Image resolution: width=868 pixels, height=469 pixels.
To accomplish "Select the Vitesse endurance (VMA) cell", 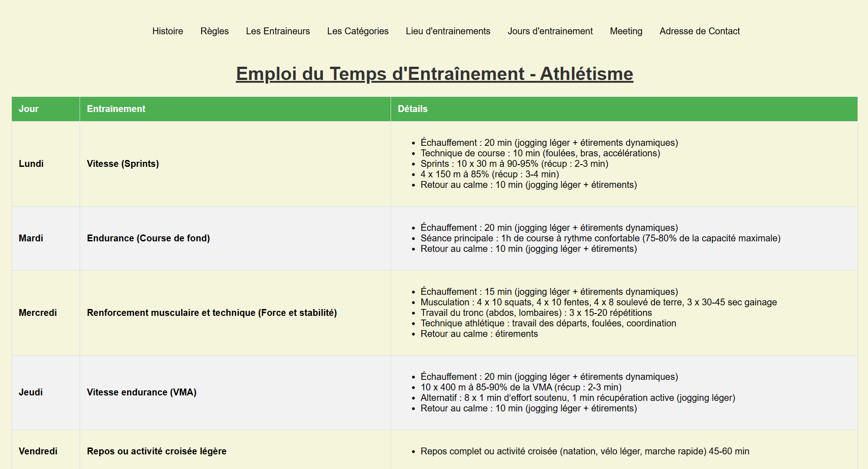I will pos(141,392).
